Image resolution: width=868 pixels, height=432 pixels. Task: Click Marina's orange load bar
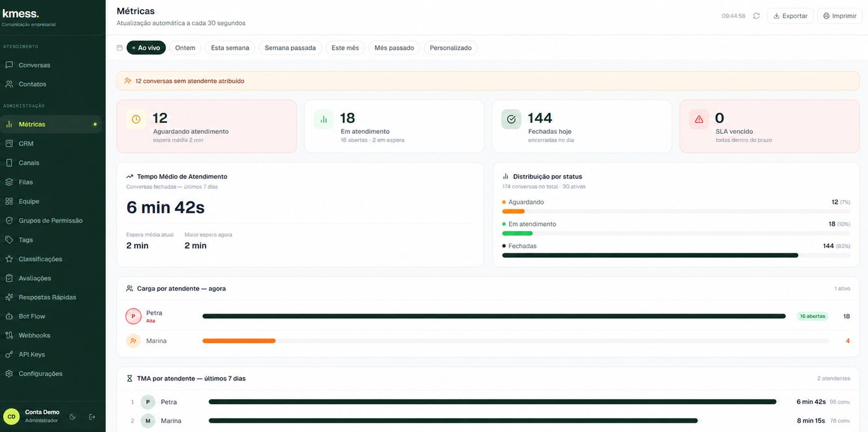(x=239, y=341)
